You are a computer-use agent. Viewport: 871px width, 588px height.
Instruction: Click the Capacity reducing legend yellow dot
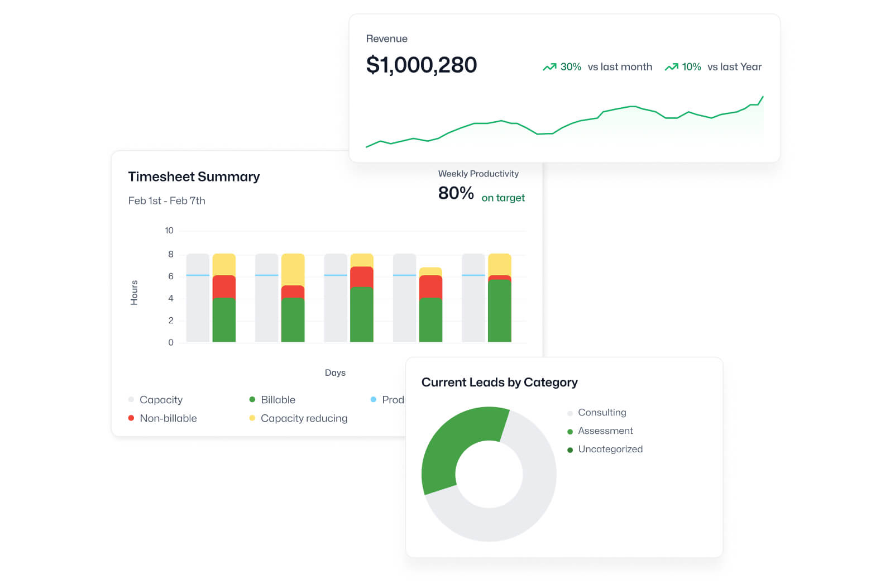coord(252,418)
